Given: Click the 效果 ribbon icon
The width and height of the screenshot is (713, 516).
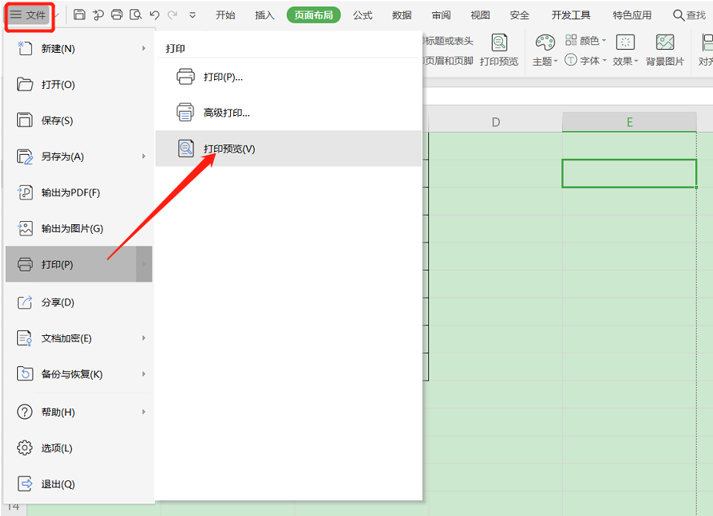Looking at the screenshot, I should (625, 43).
